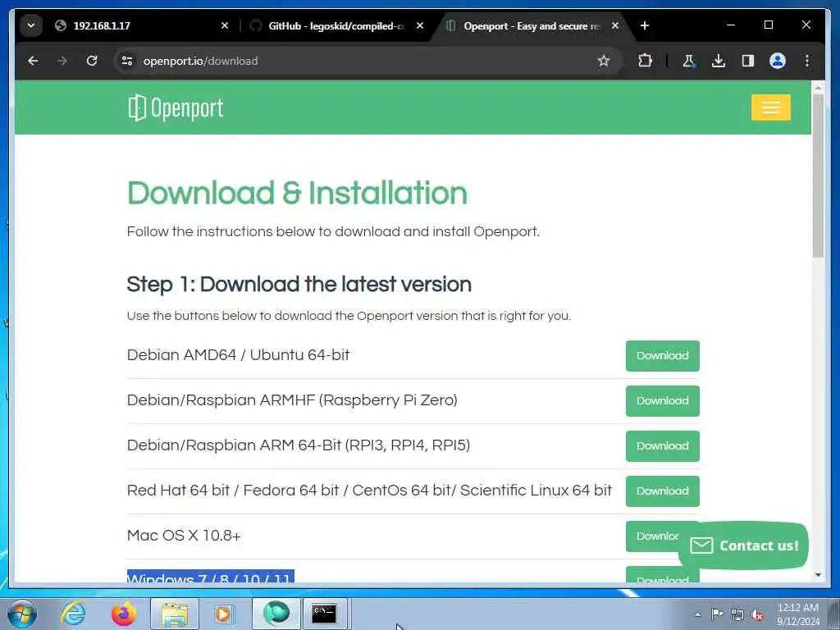Click the Debian AMD64 / Ubuntu 64-bit label
840x630 pixels.
click(x=238, y=354)
